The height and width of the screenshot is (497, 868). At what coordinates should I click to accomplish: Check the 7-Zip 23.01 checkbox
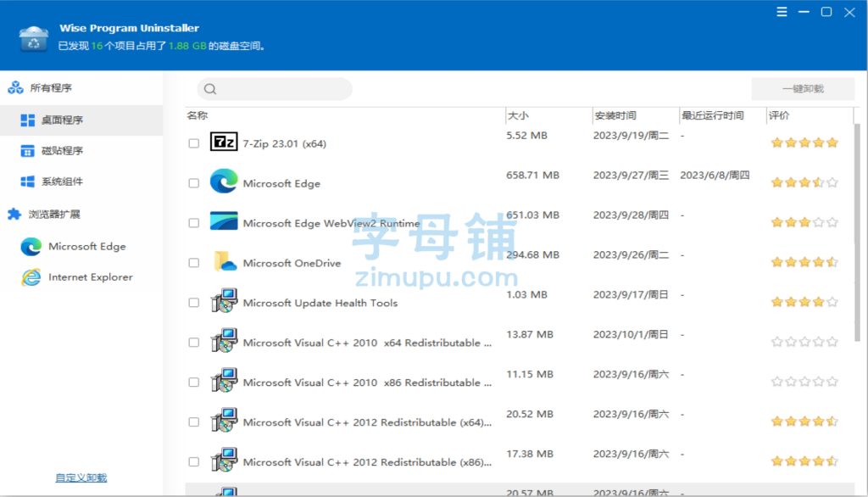(194, 143)
